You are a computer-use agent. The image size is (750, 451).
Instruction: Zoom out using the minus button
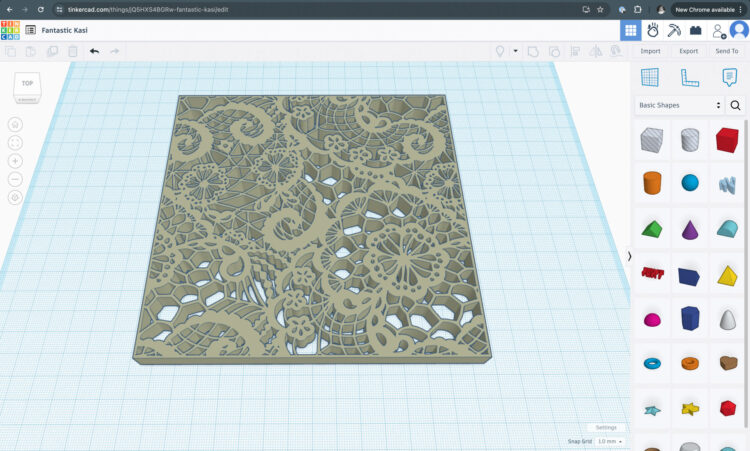(15, 179)
